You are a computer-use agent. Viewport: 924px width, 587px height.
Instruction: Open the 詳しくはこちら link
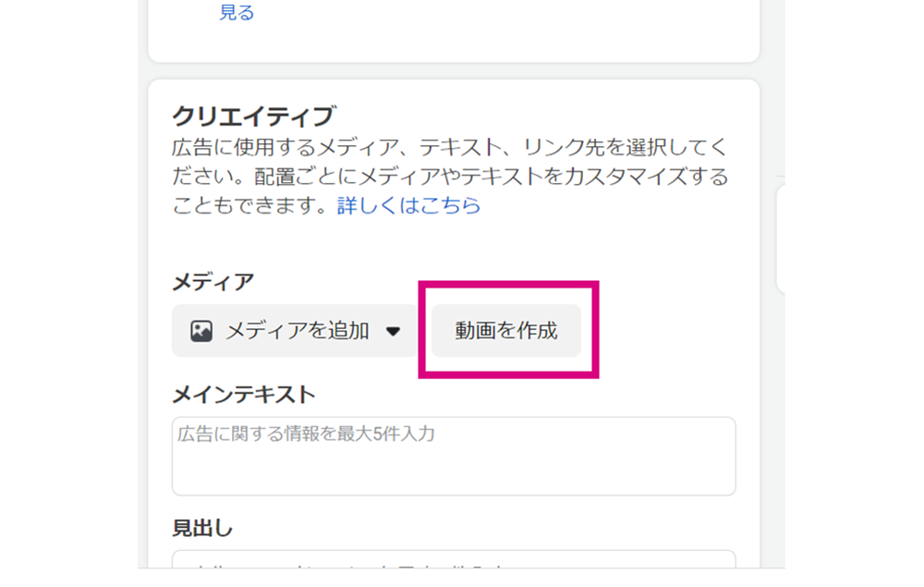409,205
